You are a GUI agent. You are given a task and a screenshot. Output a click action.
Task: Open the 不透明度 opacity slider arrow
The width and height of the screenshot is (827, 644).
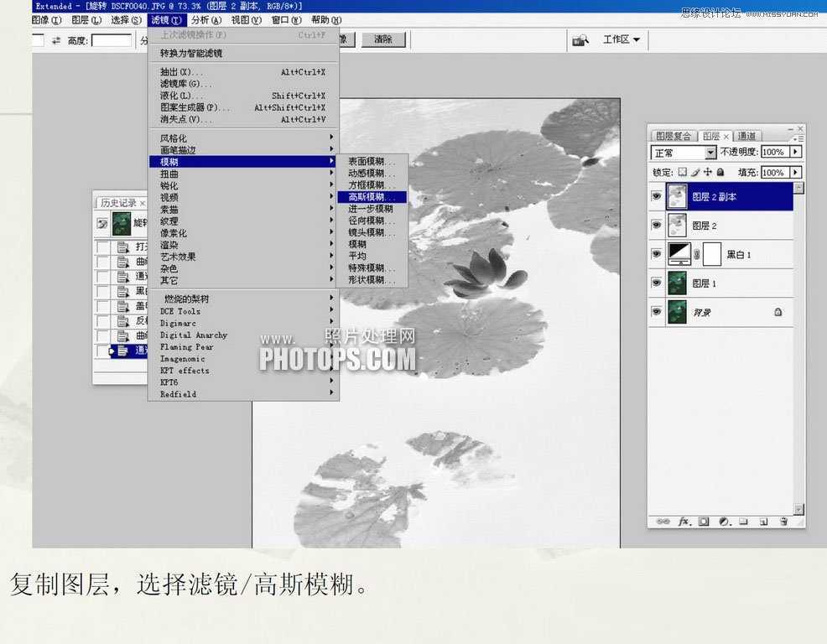[x=795, y=152]
